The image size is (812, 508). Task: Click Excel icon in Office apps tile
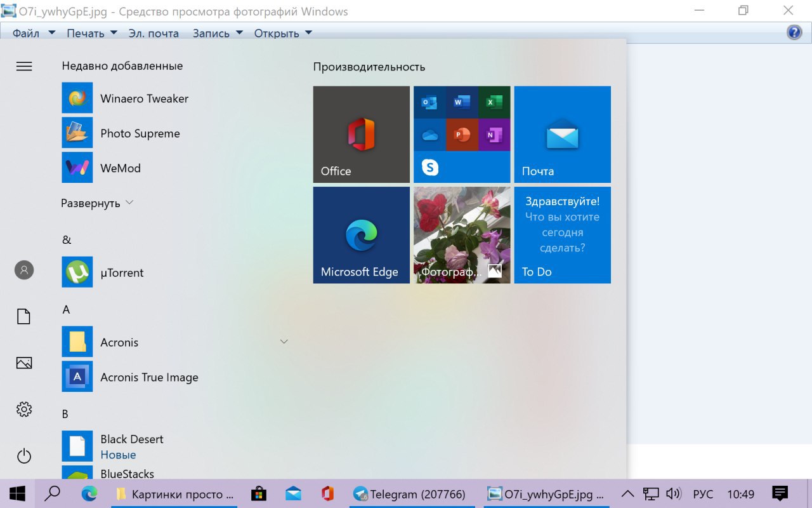click(494, 102)
